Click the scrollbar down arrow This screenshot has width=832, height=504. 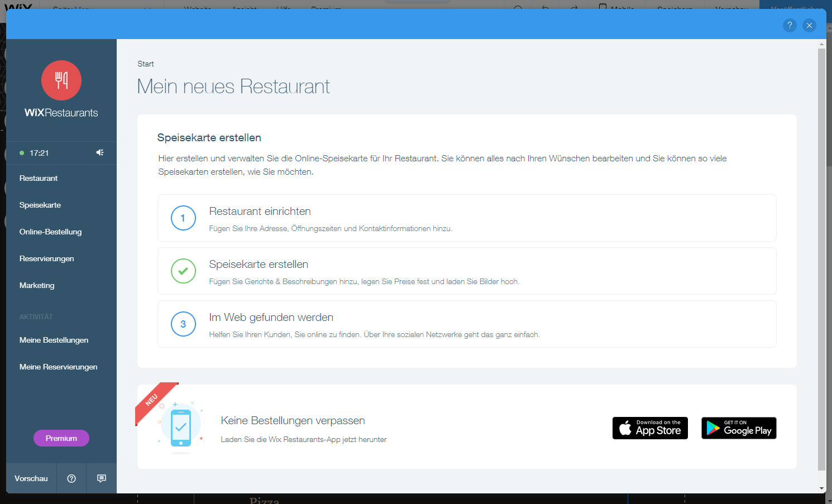[821, 488]
